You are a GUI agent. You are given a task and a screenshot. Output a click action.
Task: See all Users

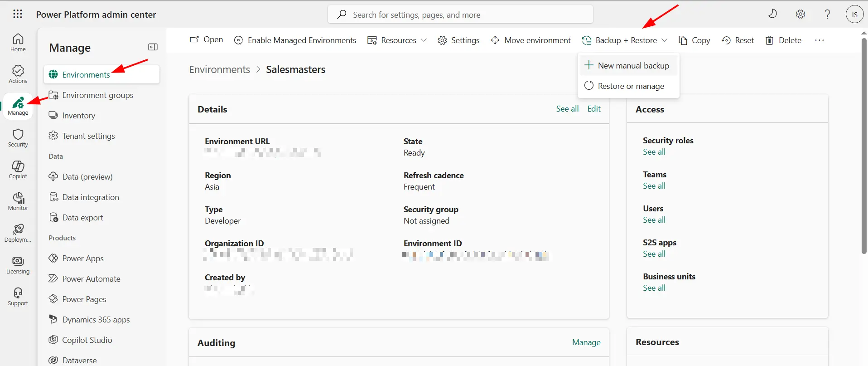pos(654,220)
